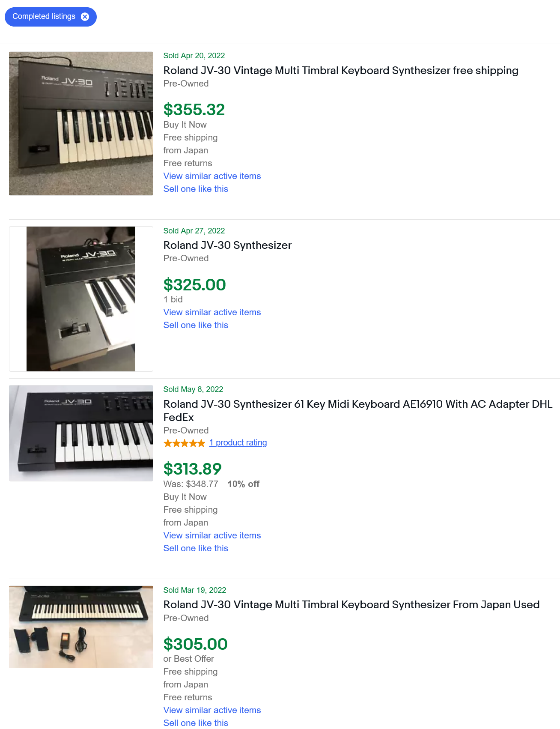The width and height of the screenshot is (560, 729).
Task: Click the five-star rating stars
Action: [184, 443]
